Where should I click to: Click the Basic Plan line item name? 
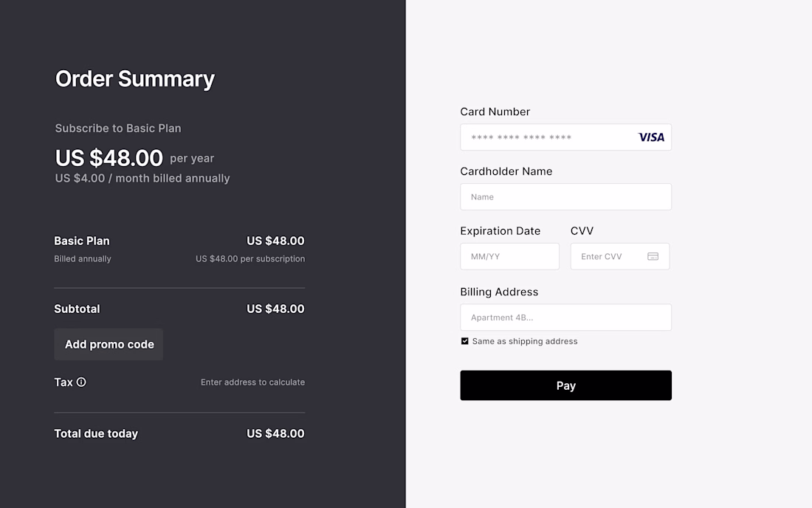pyautogui.click(x=82, y=241)
